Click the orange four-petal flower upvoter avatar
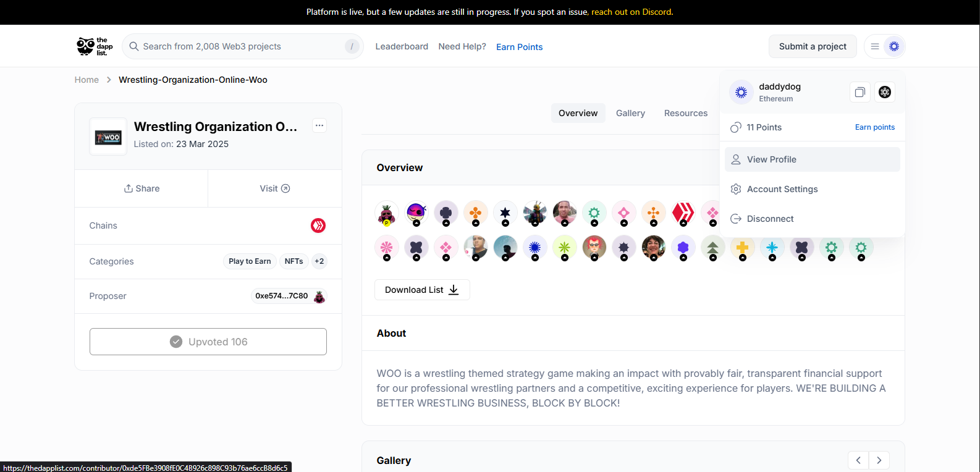Viewport: 980px width, 472px height. pyautogui.click(x=476, y=213)
